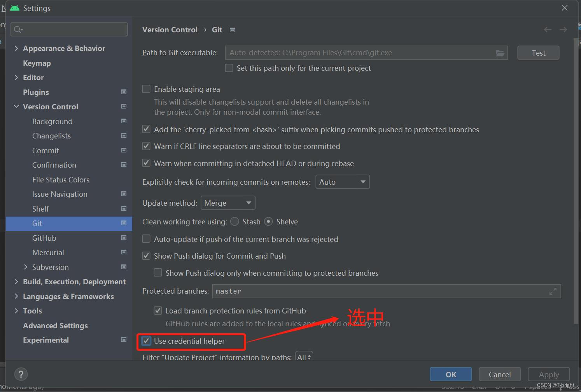Viewport: 581px width, 392px height.
Task: Click the screen icon beside the Plugins entry
Action: (124, 92)
